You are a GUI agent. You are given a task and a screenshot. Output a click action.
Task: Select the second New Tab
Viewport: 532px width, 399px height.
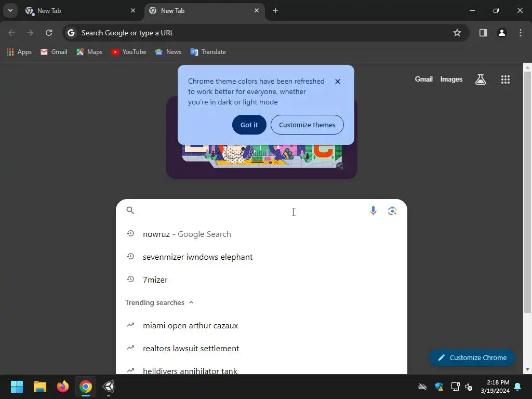(205, 11)
